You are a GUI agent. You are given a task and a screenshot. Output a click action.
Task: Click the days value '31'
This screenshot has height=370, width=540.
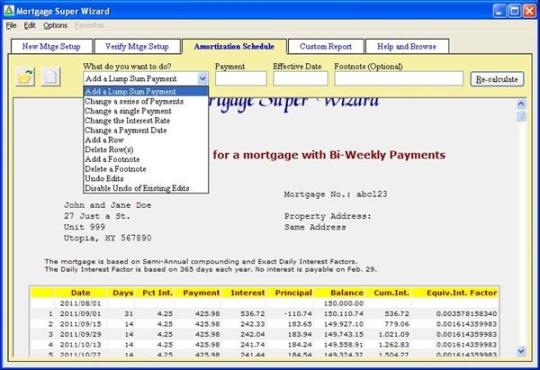[129, 314]
